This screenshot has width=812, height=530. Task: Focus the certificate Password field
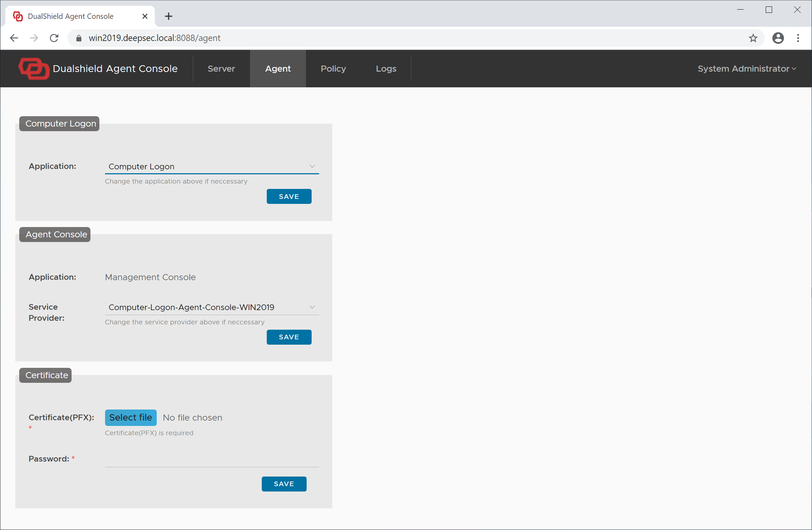point(212,459)
